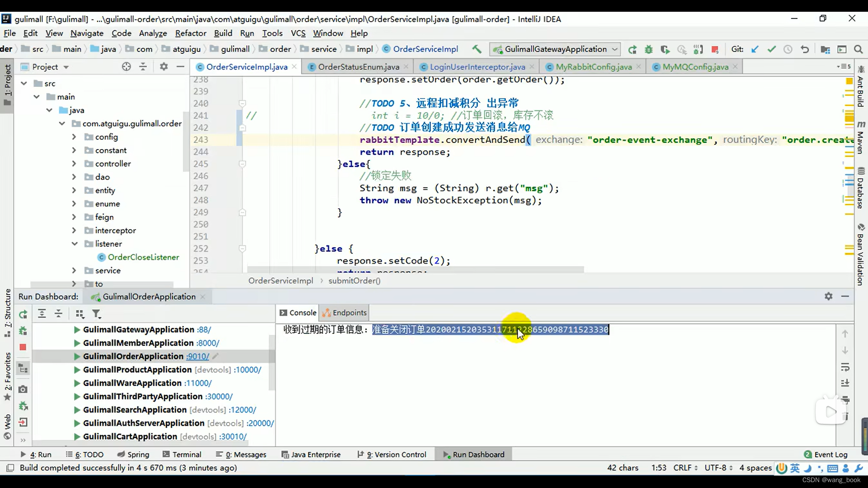Click the TODO tab in bottom toolbar
868x488 pixels.
88,454
